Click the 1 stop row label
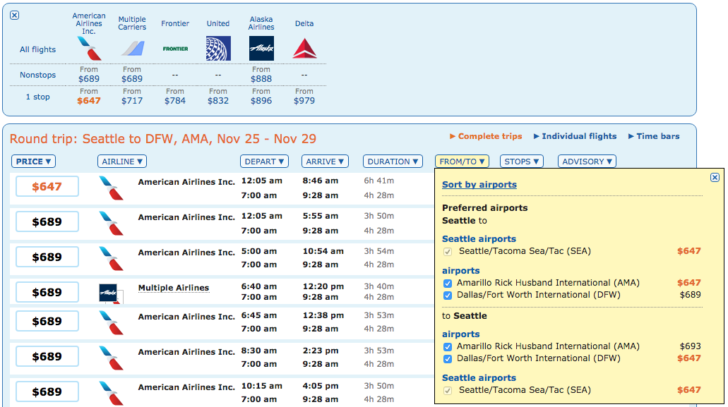The width and height of the screenshot is (728, 407). pos(38,97)
